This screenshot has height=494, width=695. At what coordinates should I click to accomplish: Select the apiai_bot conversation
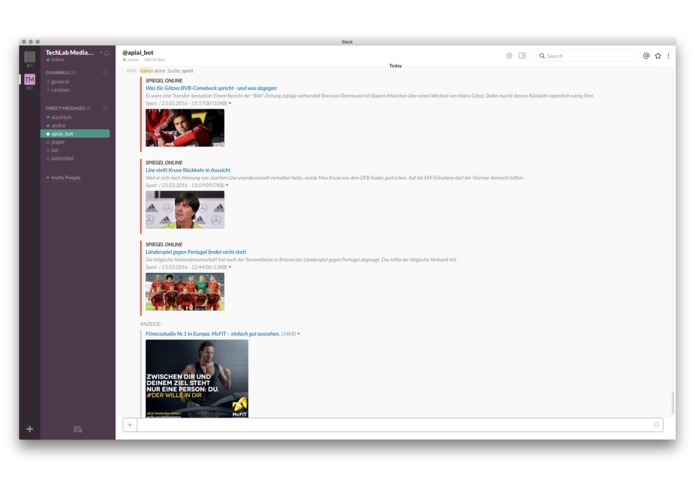(75, 134)
